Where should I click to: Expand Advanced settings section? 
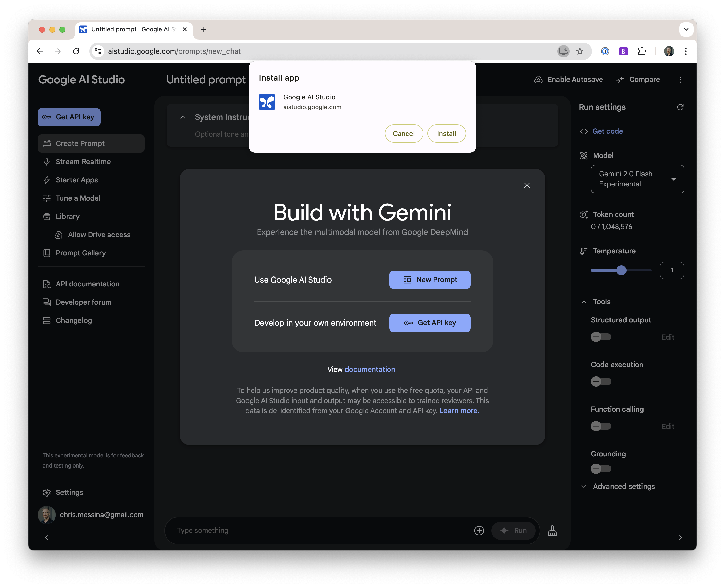click(x=623, y=486)
